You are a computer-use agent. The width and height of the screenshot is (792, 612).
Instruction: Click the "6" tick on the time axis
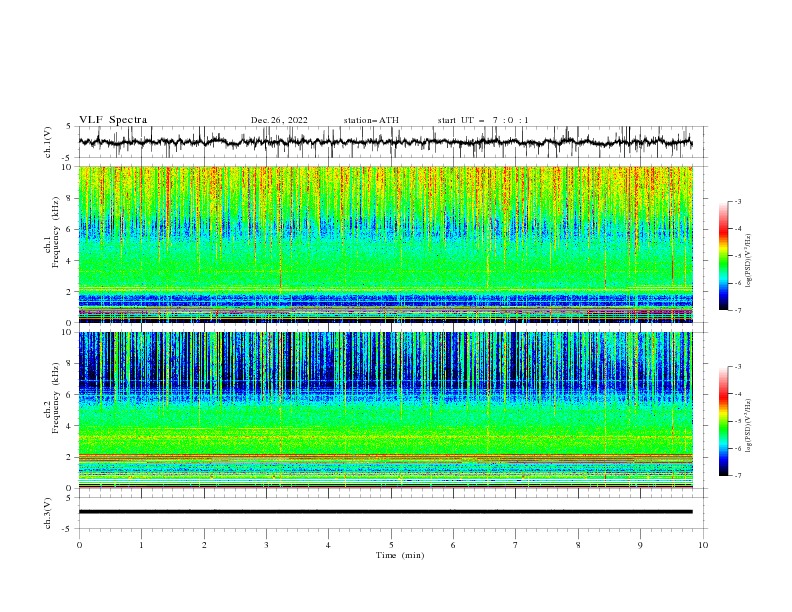tap(453, 545)
